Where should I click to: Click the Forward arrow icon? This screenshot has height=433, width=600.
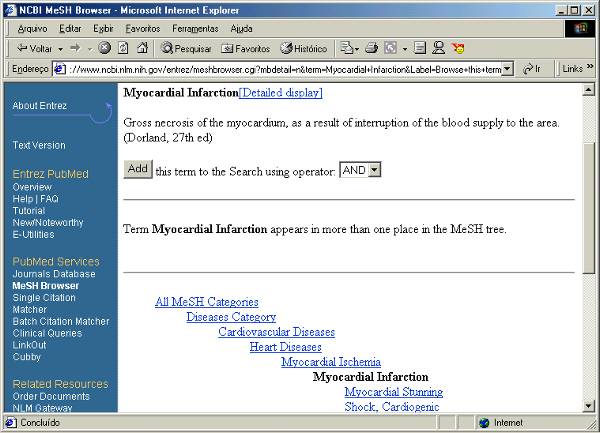75,48
